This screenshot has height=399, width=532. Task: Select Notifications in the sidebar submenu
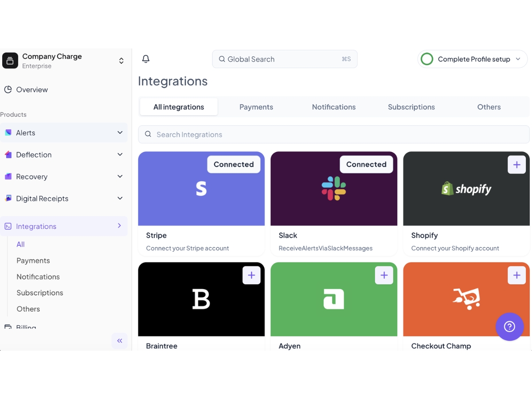pos(38,277)
